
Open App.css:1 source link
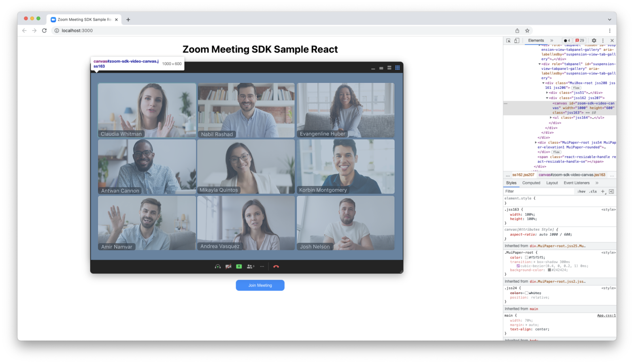(606, 315)
